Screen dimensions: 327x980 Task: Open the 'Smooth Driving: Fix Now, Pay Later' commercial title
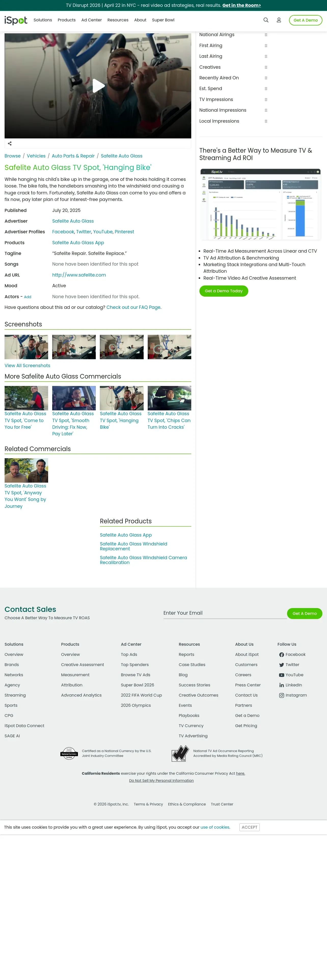click(73, 424)
